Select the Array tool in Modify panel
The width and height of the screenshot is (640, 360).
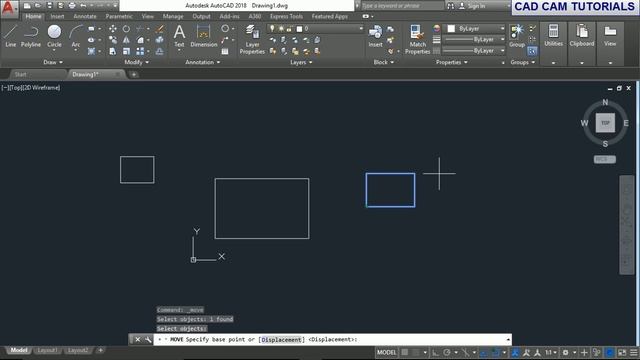click(140, 51)
